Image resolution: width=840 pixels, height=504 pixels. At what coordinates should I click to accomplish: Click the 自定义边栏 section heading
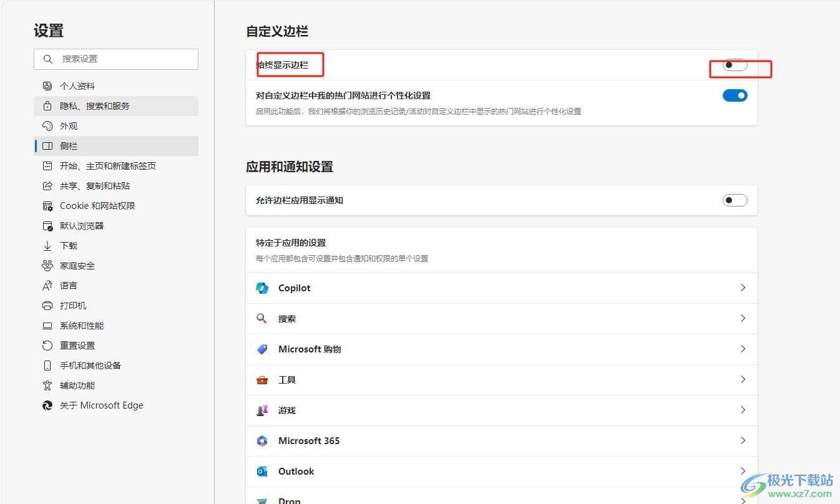point(277,31)
